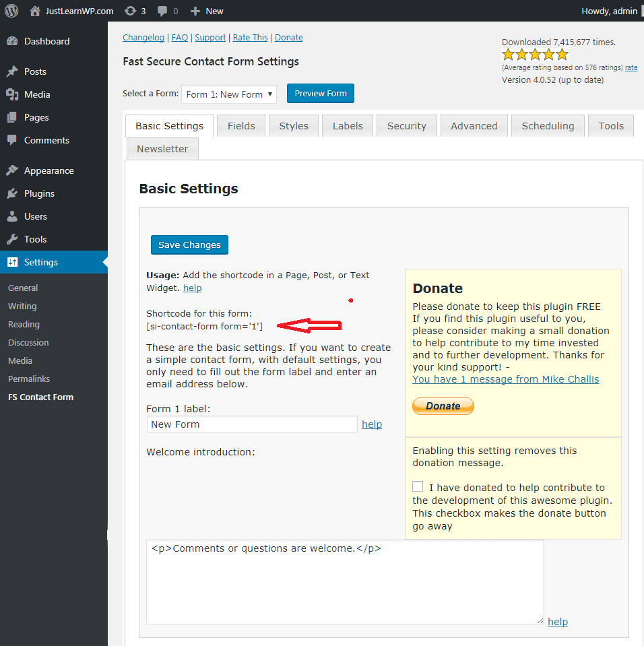Open the Changelog link

coord(143,38)
